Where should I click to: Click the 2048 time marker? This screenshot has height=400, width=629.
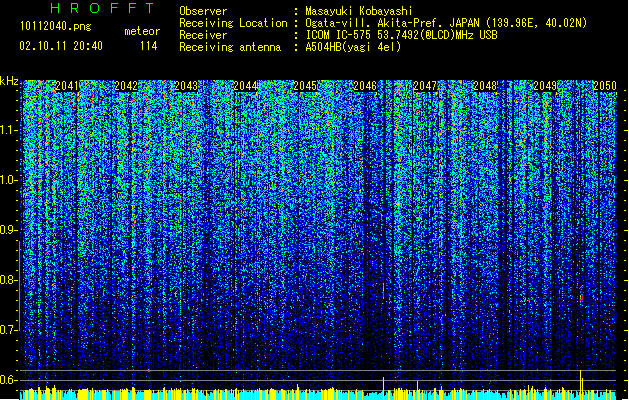click(485, 86)
